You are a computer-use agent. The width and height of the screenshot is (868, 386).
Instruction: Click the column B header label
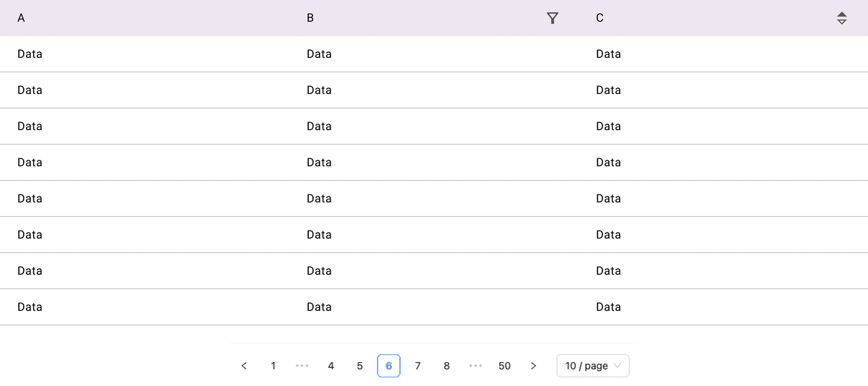(x=310, y=18)
